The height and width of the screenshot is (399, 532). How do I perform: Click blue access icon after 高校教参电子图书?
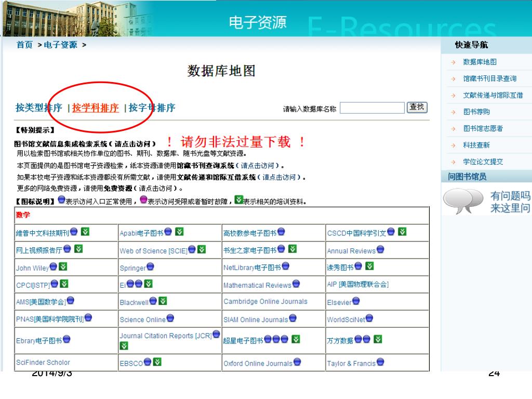click(281, 232)
